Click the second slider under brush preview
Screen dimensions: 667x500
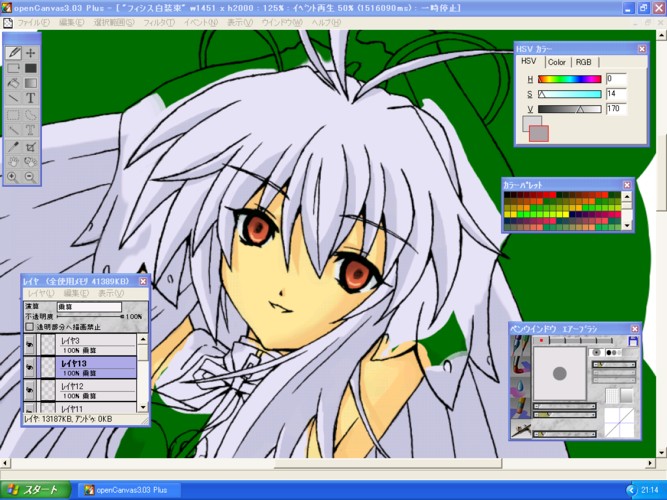(x=564, y=414)
